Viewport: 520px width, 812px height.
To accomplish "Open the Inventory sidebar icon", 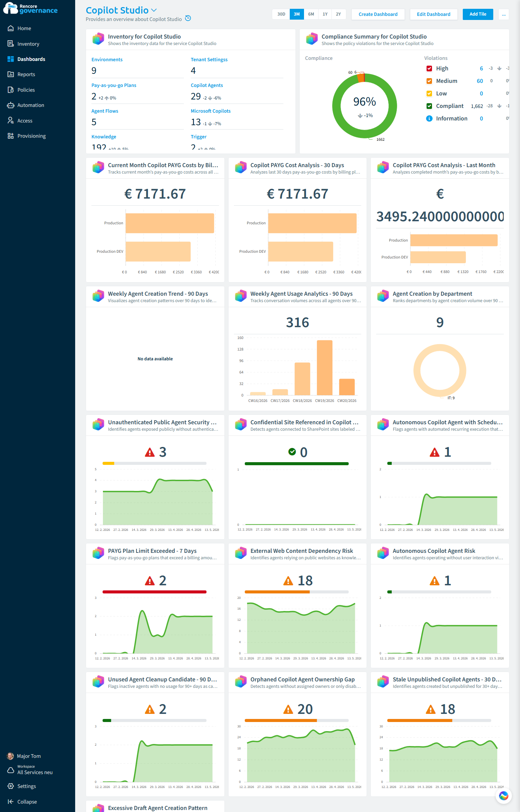I will point(10,44).
